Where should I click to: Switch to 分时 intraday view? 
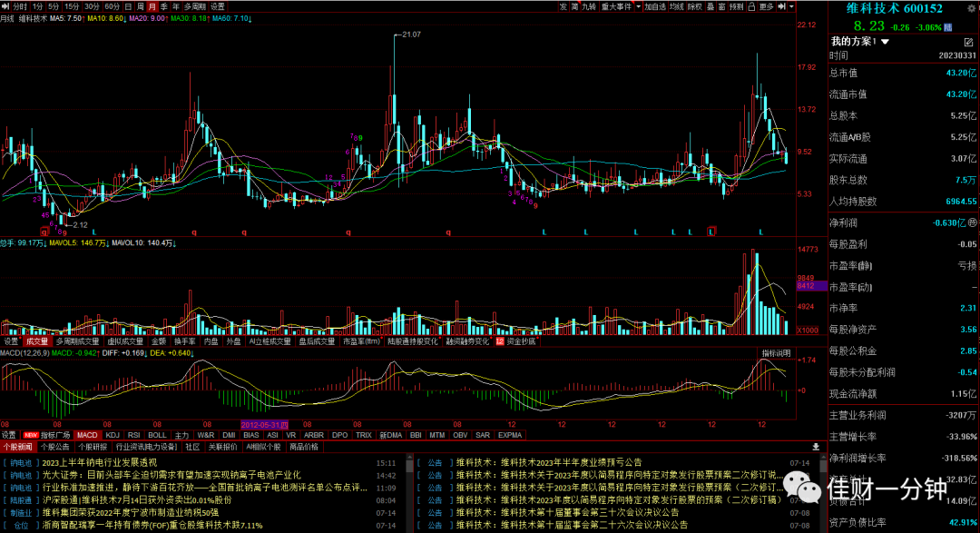pos(20,6)
